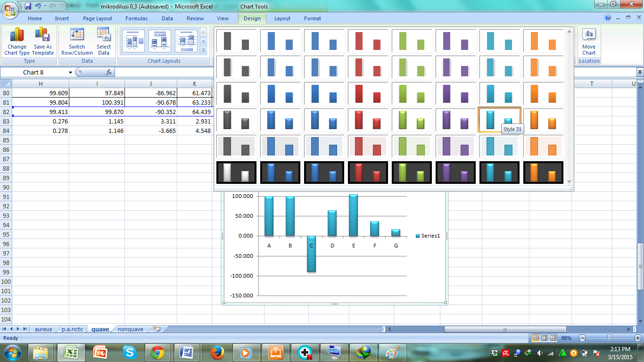Select the Style 31 chart style
The height and width of the screenshot is (362, 644).
(499, 119)
